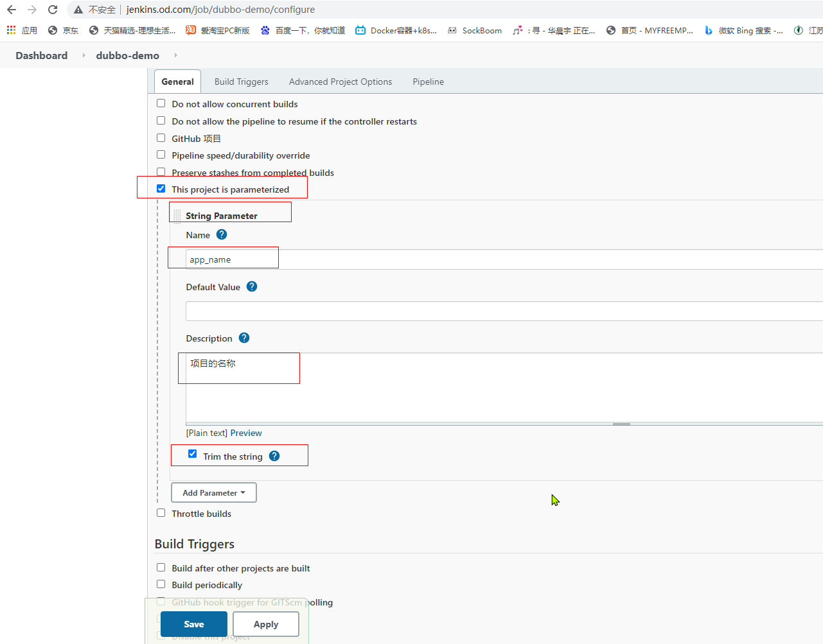This screenshot has height=644, width=823.
Task: Jump to the Pipeline tab
Action: point(429,82)
